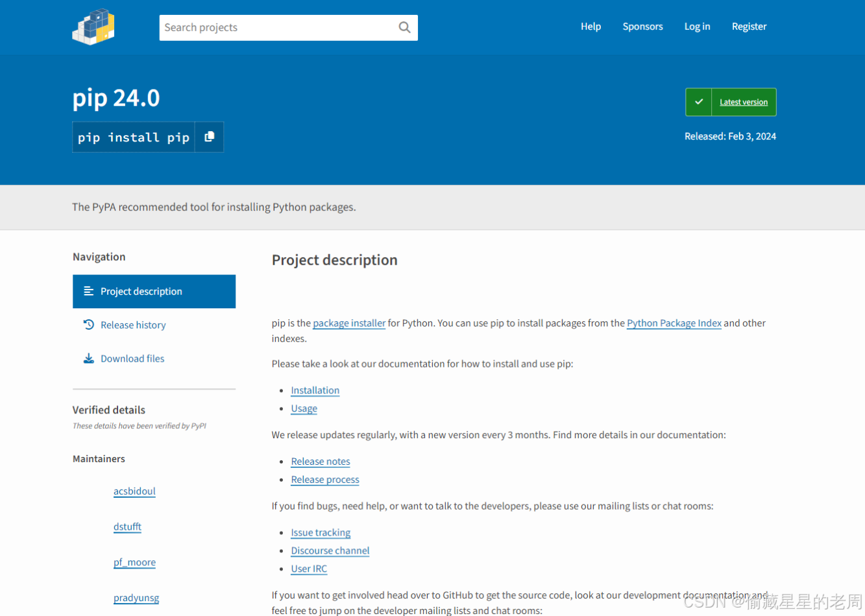Click the Navigation heading

99,257
